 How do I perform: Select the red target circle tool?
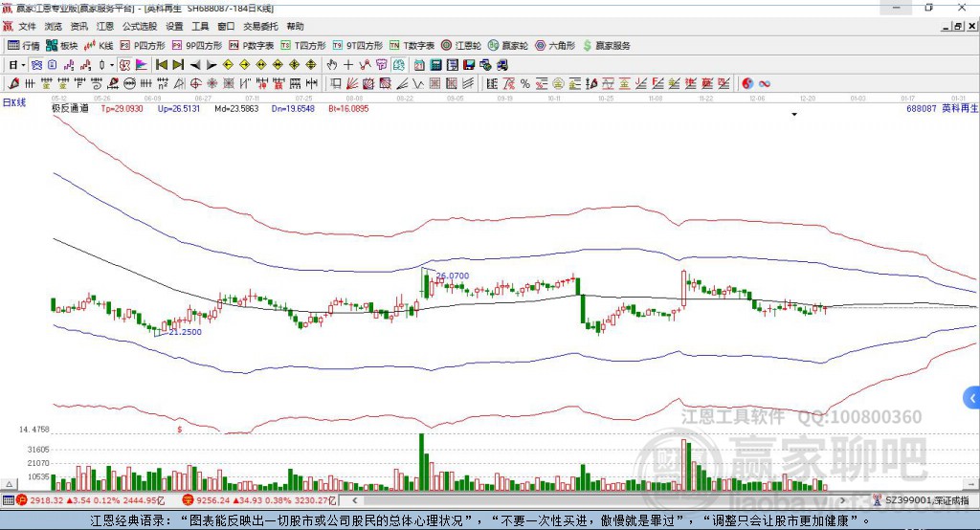(195, 83)
